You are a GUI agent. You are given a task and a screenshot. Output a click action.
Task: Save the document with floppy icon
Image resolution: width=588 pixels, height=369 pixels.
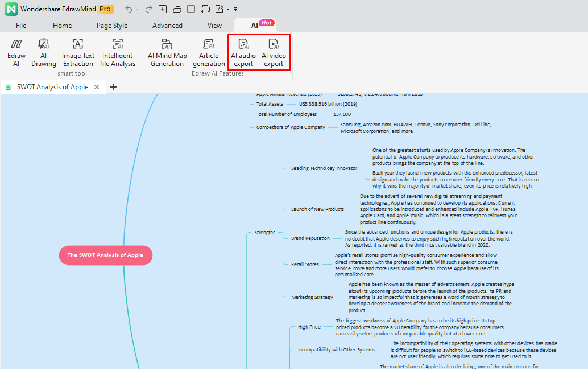point(191,9)
